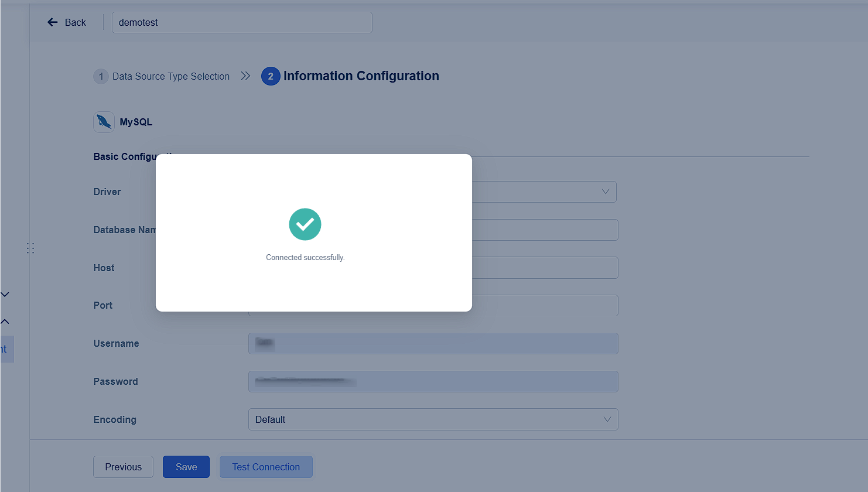Click the double-chevron separator between wizard steps

point(245,76)
